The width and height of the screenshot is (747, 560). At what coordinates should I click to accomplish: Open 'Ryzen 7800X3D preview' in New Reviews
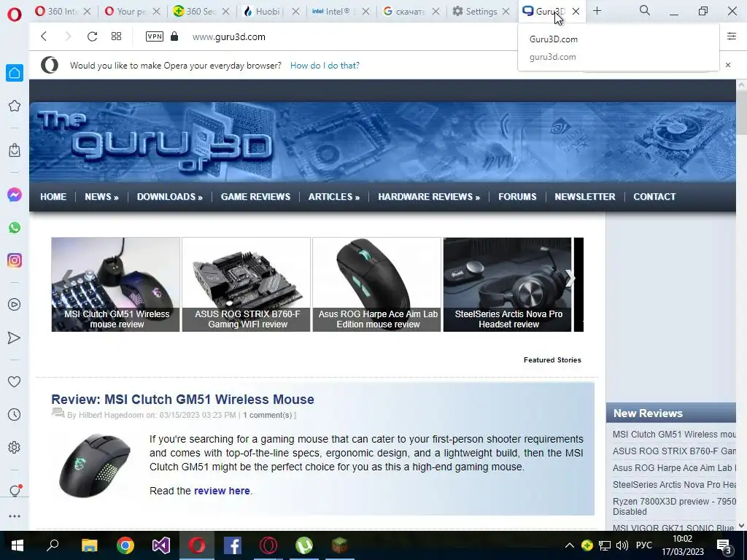pyautogui.click(x=674, y=507)
